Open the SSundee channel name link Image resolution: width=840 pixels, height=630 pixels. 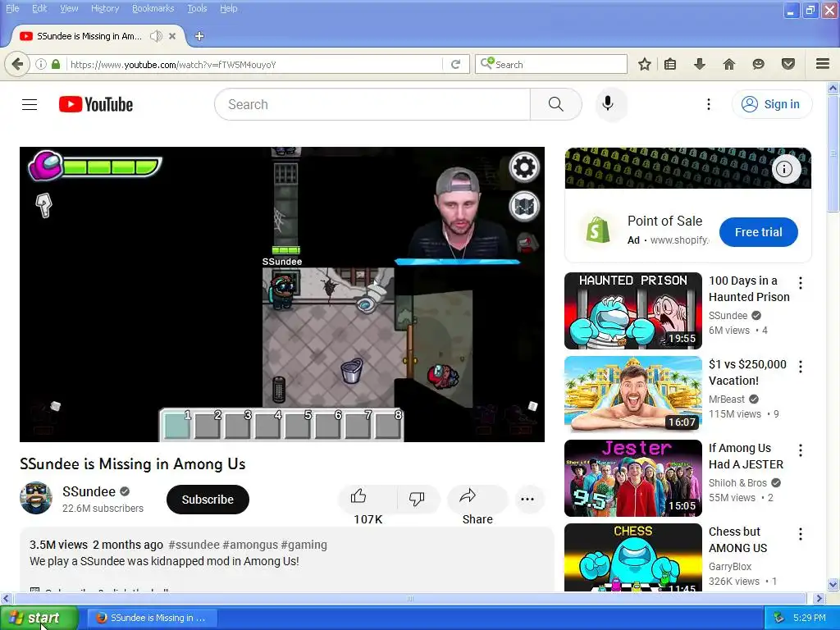click(x=89, y=491)
